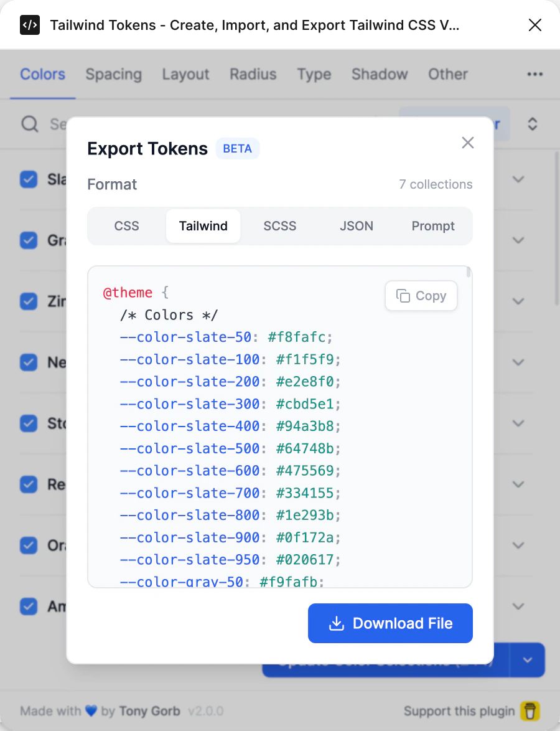Click the Download File button
The width and height of the screenshot is (560, 731).
(x=390, y=623)
